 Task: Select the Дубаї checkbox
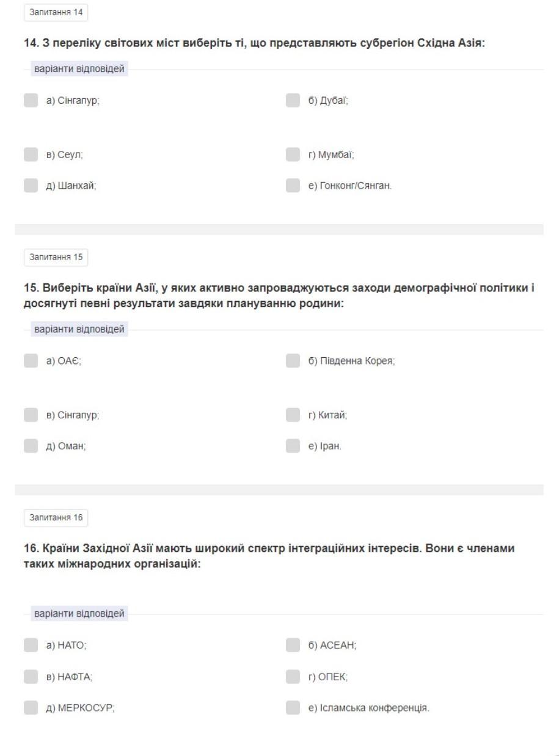tap(293, 101)
